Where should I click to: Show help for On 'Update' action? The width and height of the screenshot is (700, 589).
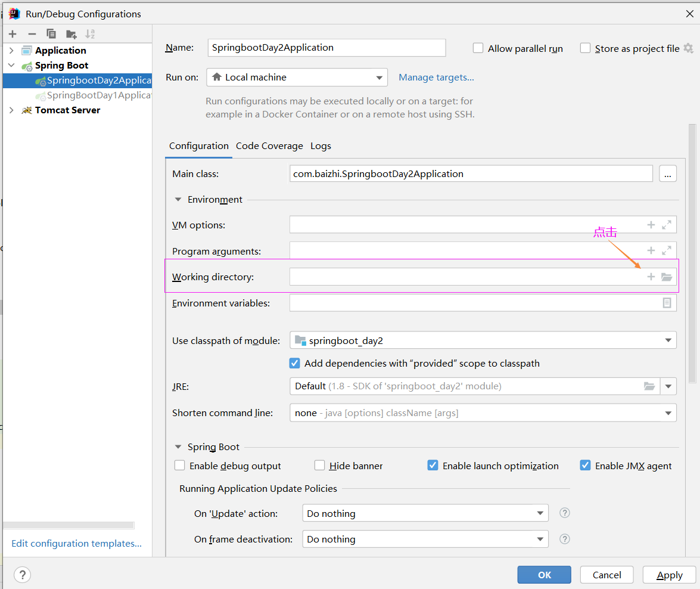564,513
